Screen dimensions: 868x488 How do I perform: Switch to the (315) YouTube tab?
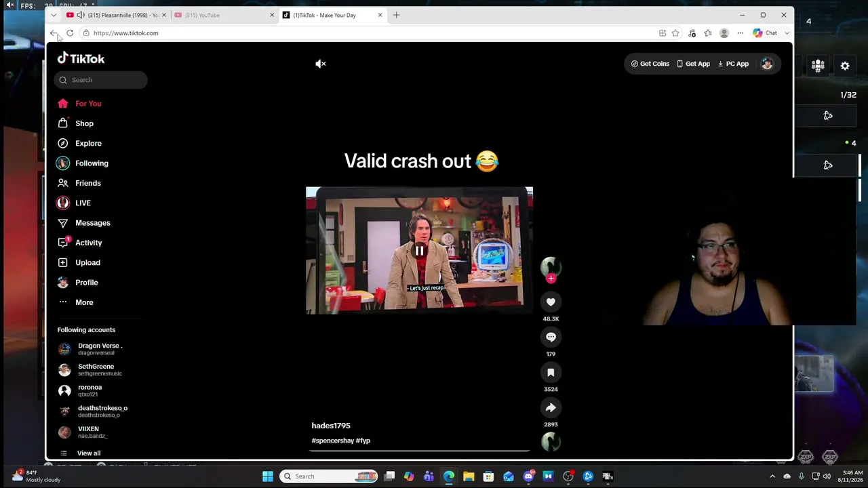point(223,15)
